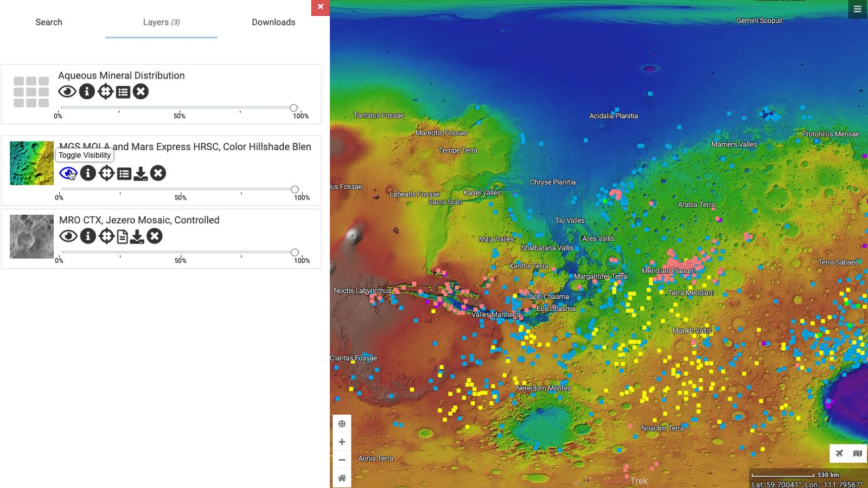
Task: Center the map on the Jezero Mosaic layer
Action: pos(106,236)
